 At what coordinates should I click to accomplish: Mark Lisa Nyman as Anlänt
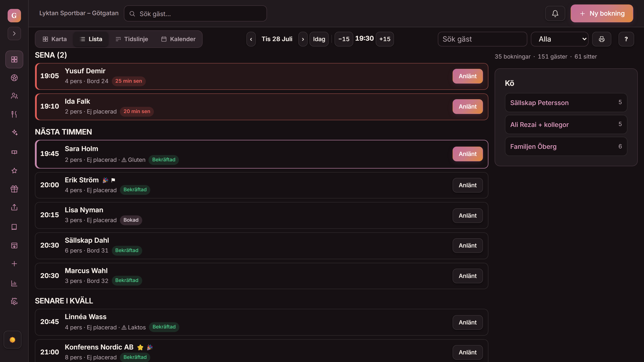(468, 216)
